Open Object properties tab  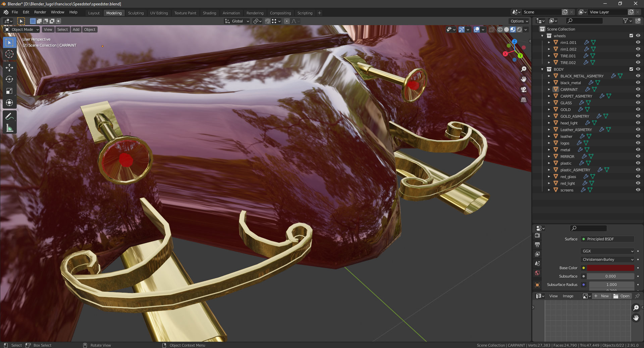[537, 285]
